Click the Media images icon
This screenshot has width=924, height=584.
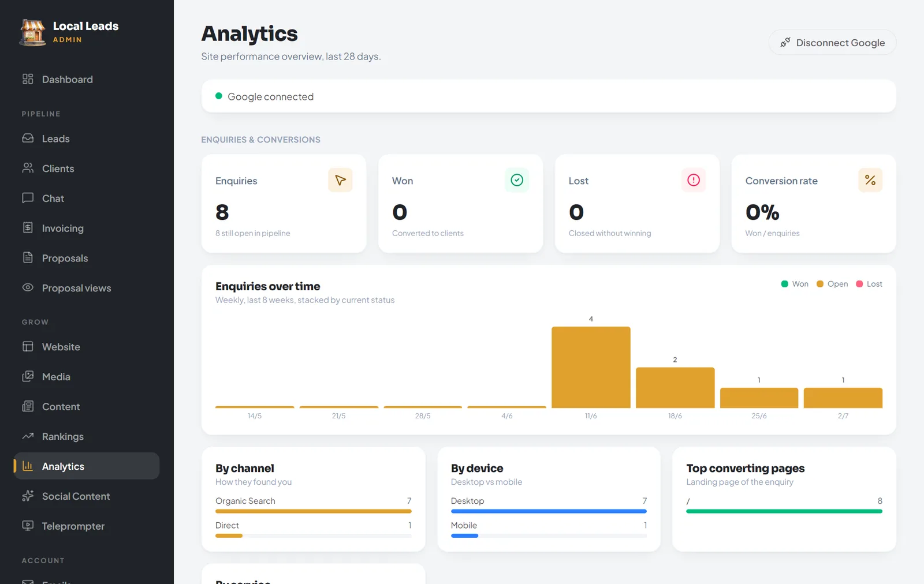(x=28, y=376)
